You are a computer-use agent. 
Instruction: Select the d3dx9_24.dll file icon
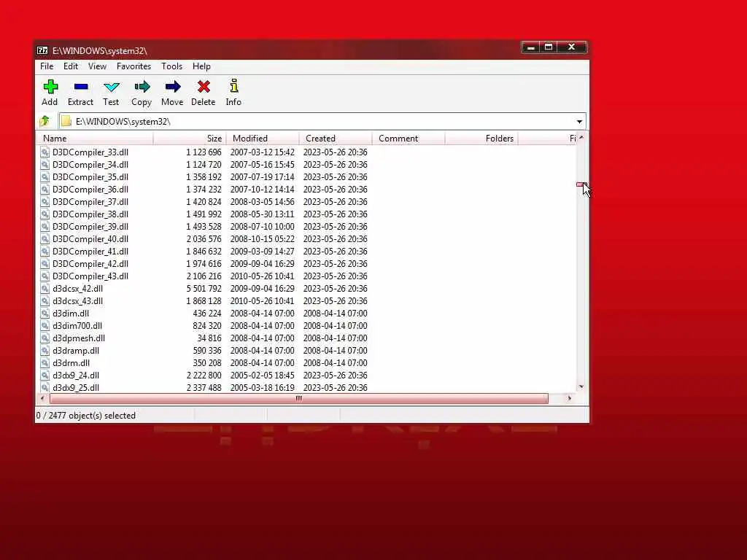point(44,376)
